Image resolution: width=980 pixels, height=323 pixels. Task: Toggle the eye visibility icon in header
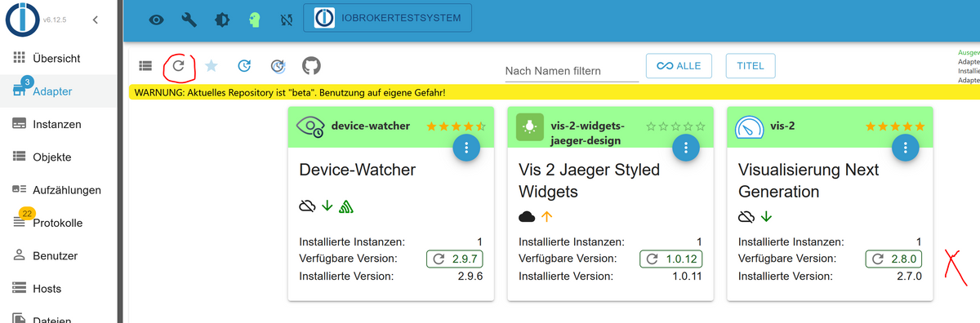pos(157,19)
